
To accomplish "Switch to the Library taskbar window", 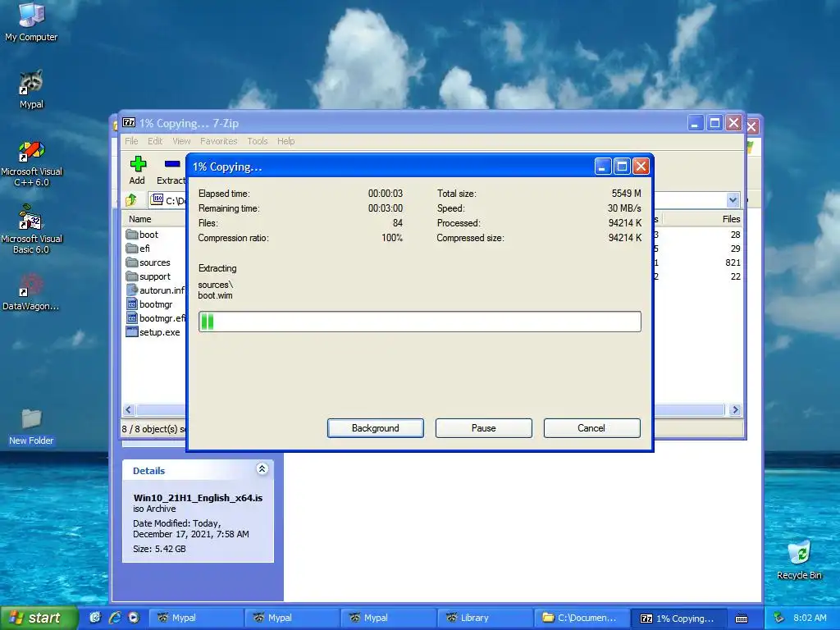I will click(484, 618).
